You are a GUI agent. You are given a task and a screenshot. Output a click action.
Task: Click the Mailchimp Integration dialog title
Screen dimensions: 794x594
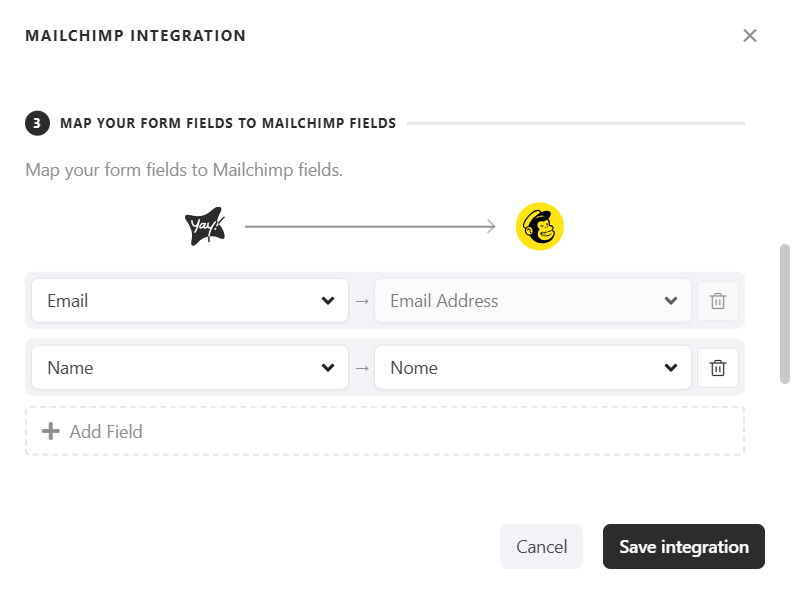tap(135, 36)
